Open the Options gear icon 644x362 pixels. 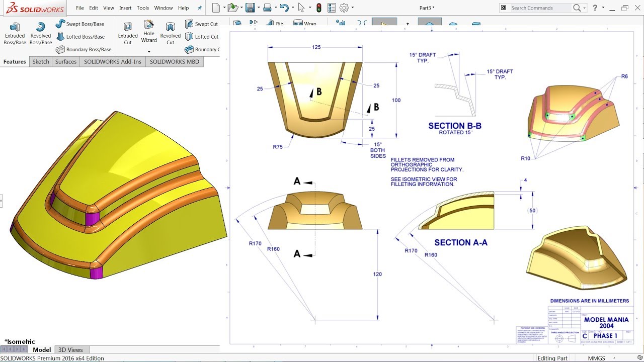(344, 8)
